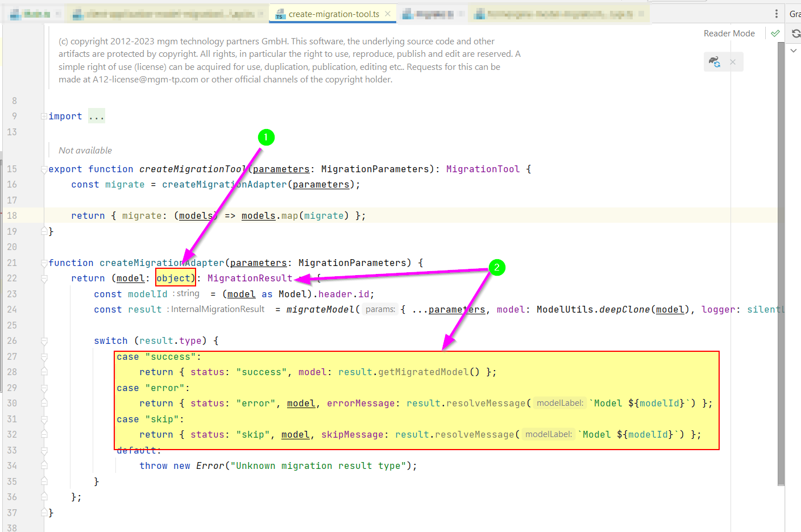Collapse the case "error" block at line 29
This screenshot has width=801, height=532.
(x=44, y=388)
